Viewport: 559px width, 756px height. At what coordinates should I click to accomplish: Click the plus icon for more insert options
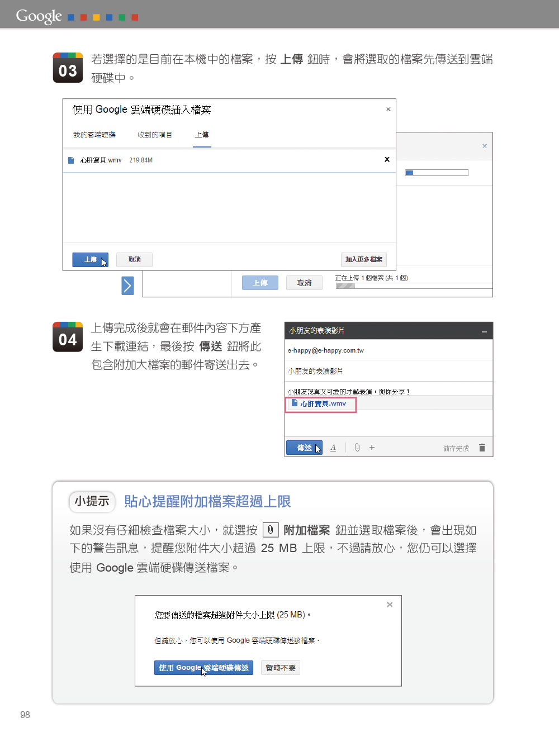372,447
